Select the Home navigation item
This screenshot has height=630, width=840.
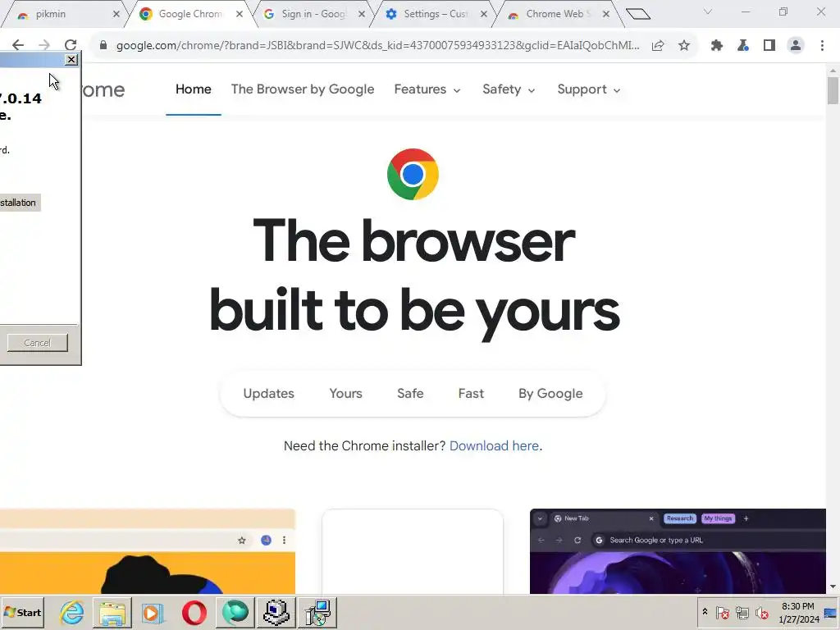coord(194,89)
